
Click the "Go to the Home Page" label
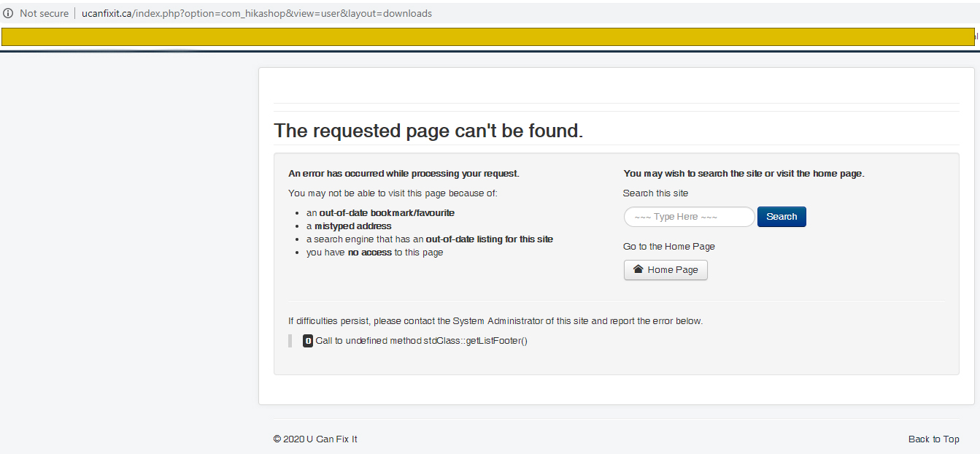(668, 246)
